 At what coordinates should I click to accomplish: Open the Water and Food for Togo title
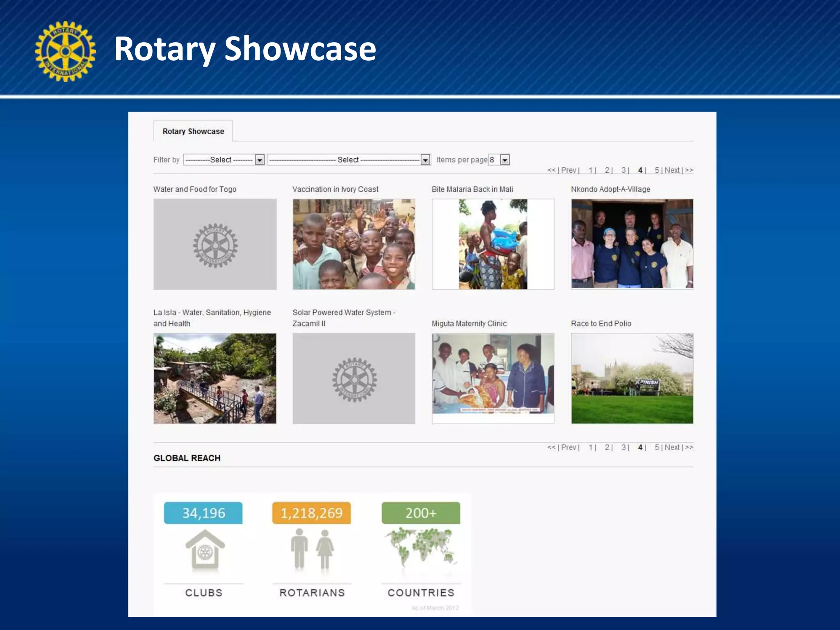point(195,189)
